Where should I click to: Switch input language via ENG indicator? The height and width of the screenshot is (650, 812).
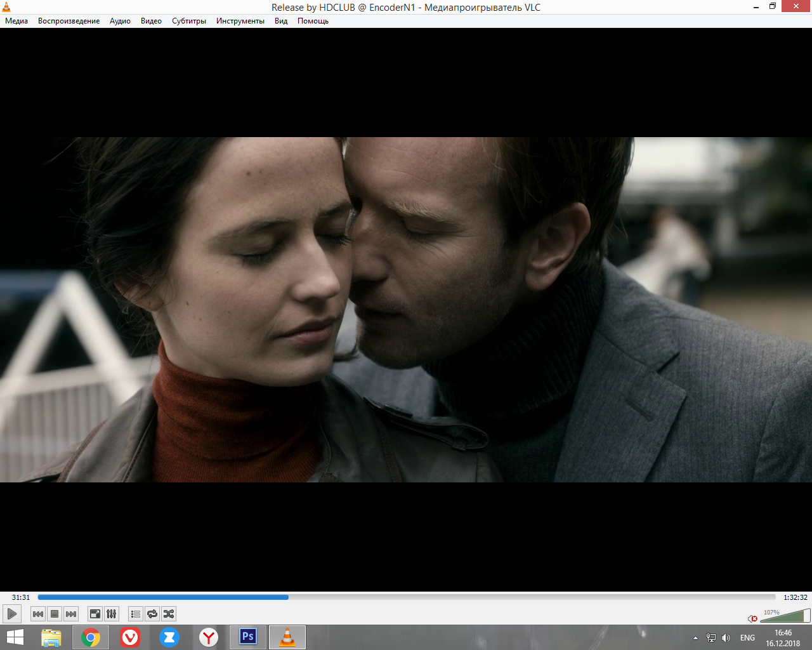pos(748,638)
